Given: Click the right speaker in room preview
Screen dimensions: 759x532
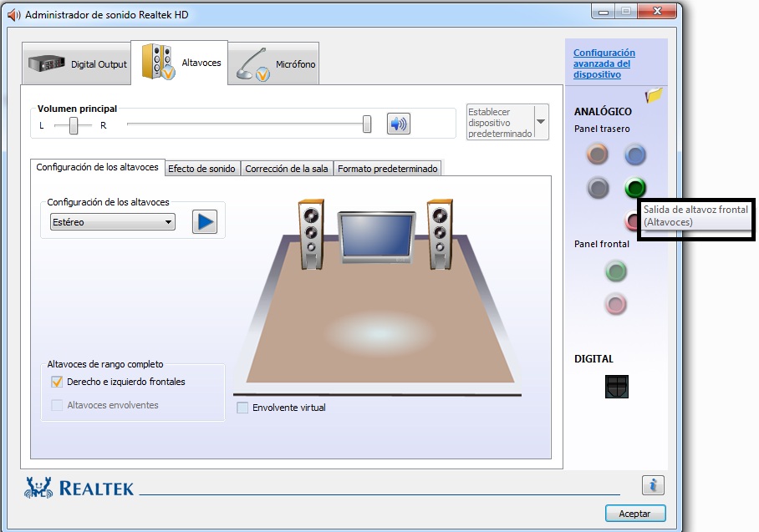Looking at the screenshot, I should pos(440,234).
